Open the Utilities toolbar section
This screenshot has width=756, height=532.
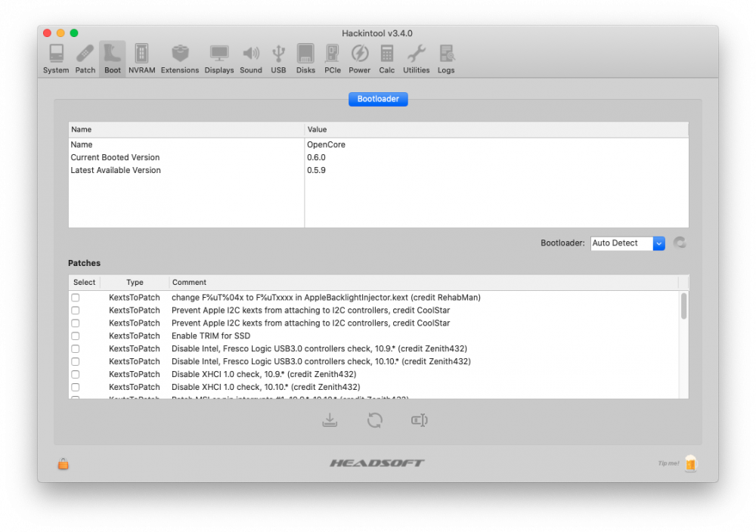click(x=416, y=59)
